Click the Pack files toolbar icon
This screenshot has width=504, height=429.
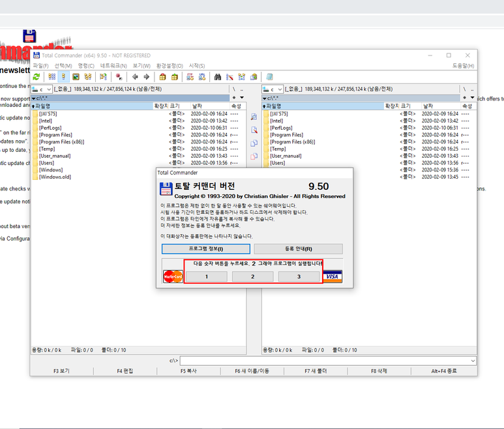coord(162,77)
